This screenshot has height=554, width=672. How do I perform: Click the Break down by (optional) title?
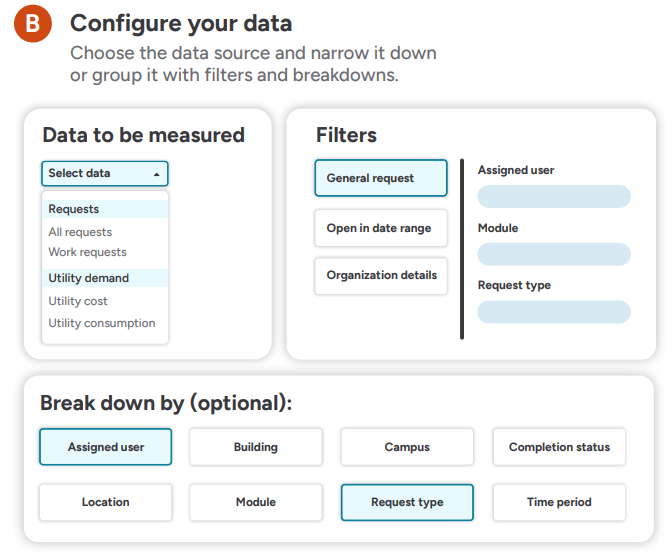click(166, 403)
